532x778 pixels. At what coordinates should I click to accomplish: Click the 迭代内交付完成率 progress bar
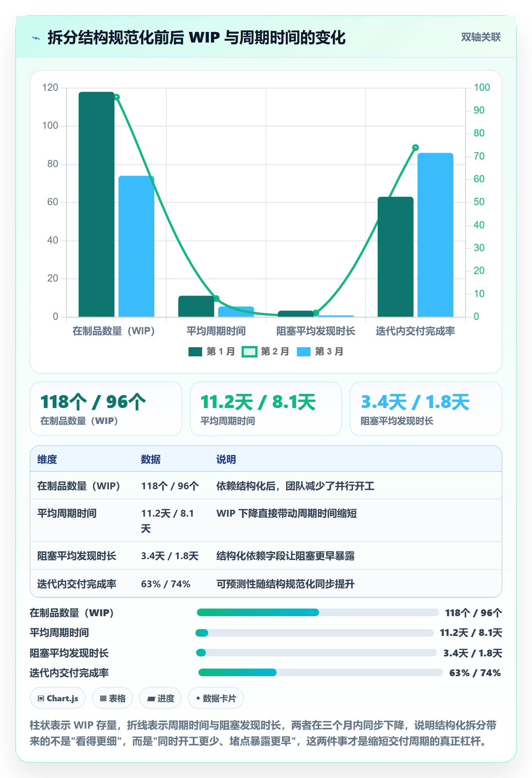[x=321, y=672]
